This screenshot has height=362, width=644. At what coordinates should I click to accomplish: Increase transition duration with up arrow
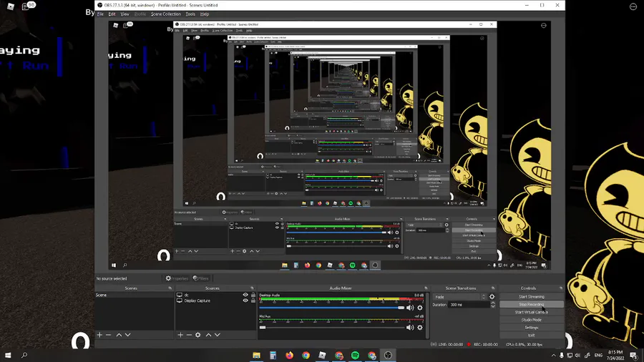(x=493, y=303)
